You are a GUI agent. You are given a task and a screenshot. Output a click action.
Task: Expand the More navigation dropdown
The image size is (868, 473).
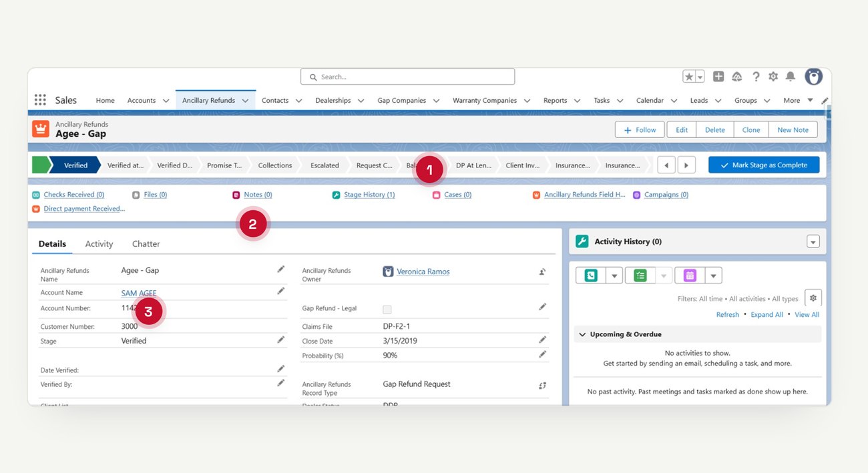[x=798, y=100]
